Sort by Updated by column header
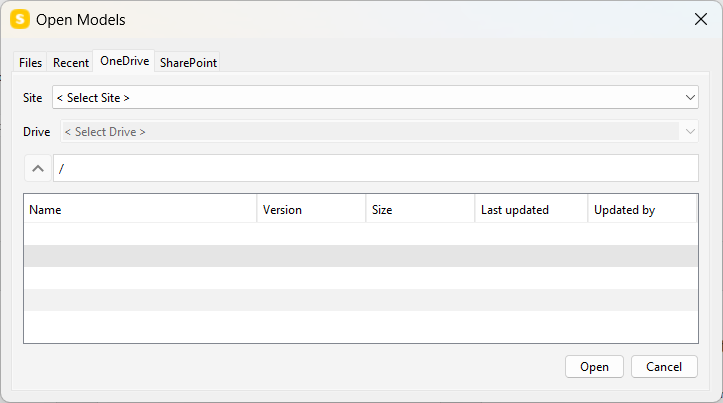 coord(642,210)
